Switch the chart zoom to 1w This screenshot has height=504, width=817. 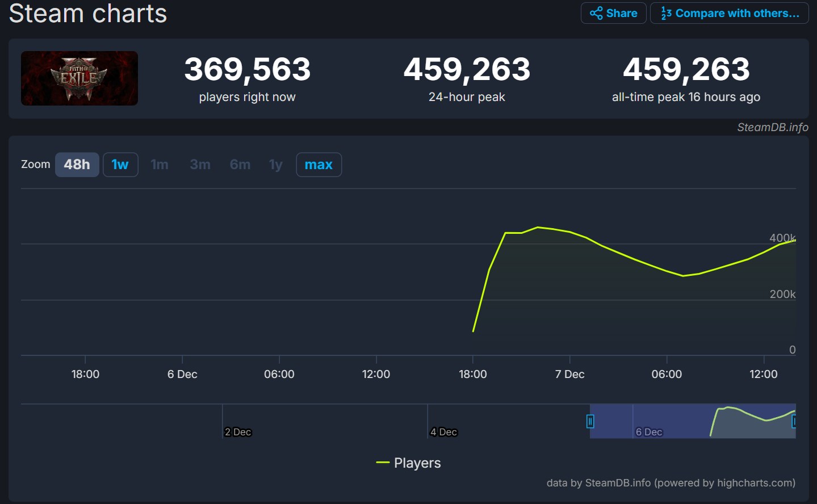tap(120, 165)
